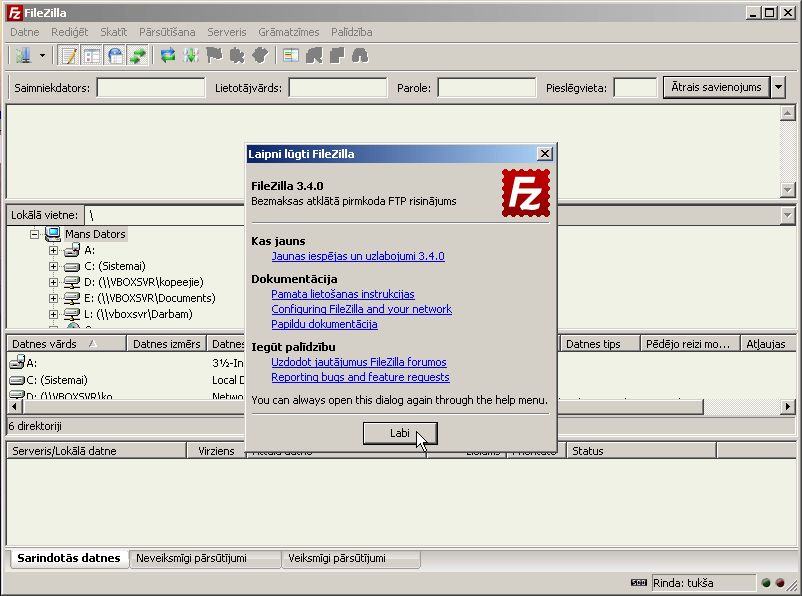
Task: Click the synchronized browsing toolbar icon
Action: 337,55
